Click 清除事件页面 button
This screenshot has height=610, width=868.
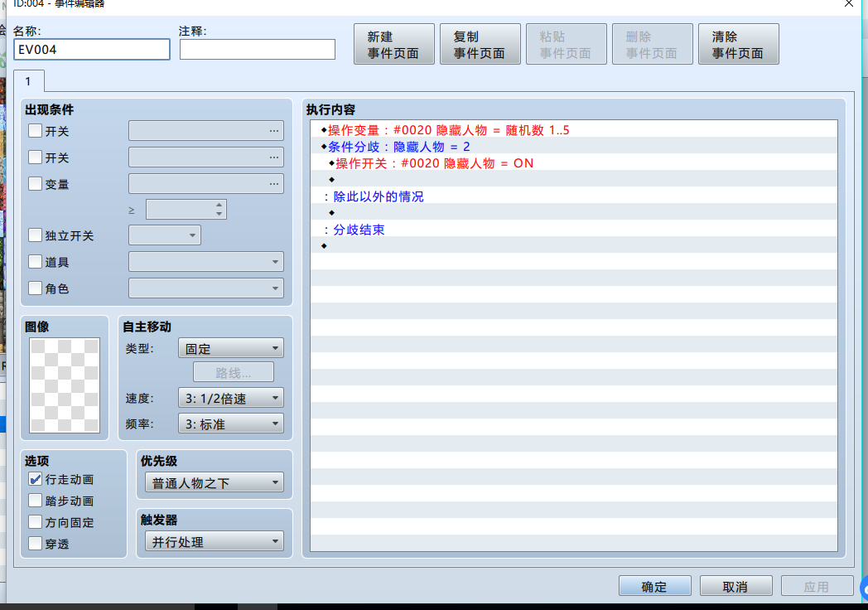(x=739, y=44)
